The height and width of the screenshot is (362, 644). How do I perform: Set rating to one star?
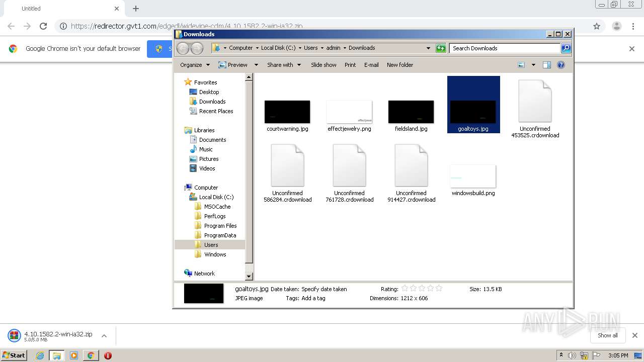tap(405, 289)
